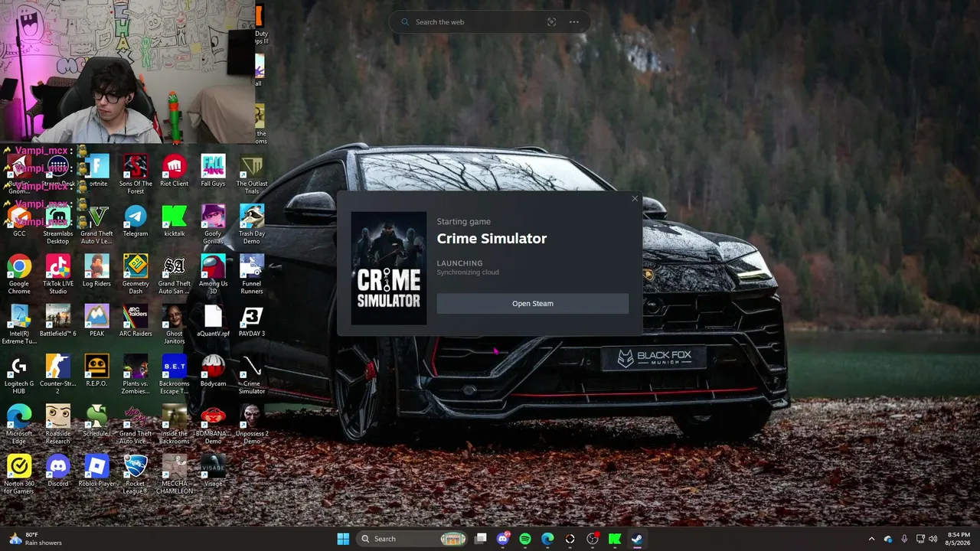Screen dimensions: 980x551
Task: Click the Crime Simulator cover art thumbnail
Action: pos(389,269)
